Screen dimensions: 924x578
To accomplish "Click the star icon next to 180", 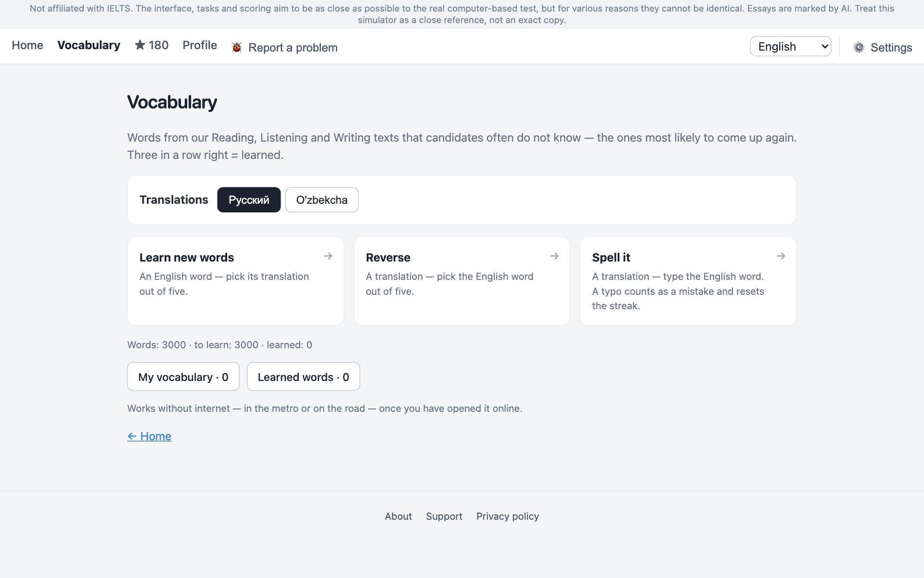I will [x=140, y=45].
